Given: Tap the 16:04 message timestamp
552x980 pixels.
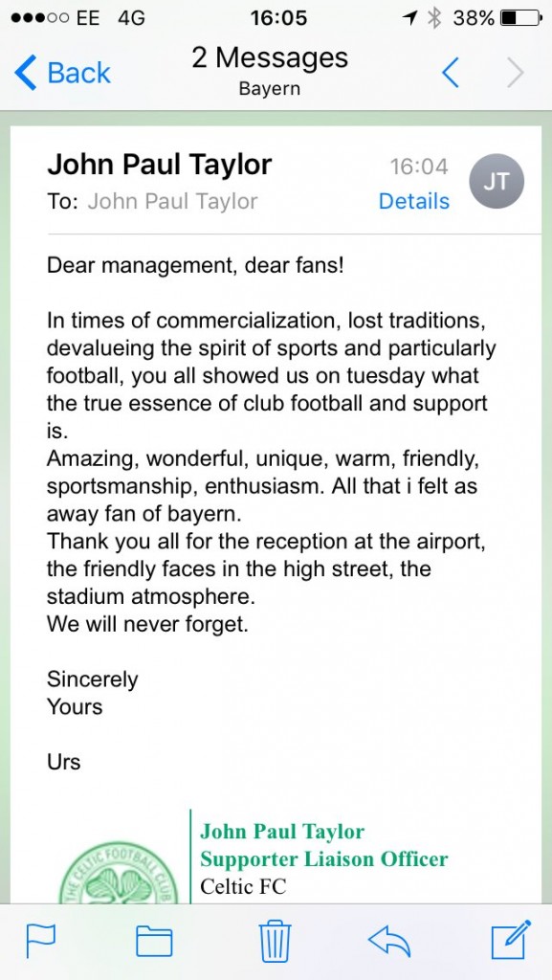Looking at the screenshot, I should (x=419, y=167).
